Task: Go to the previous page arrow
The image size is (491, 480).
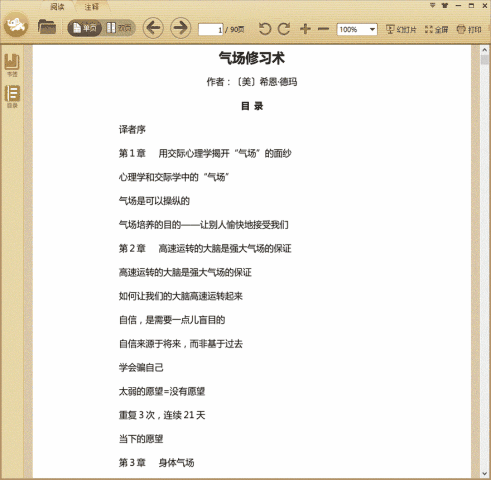Action: pyautogui.click(x=153, y=28)
